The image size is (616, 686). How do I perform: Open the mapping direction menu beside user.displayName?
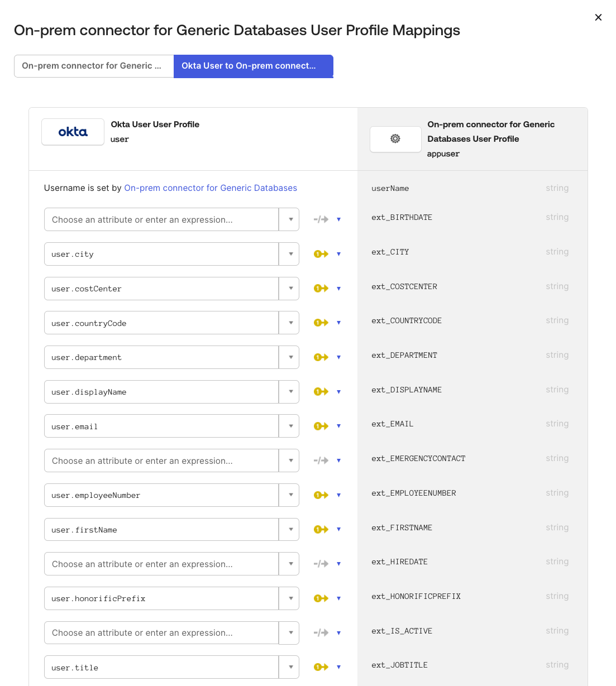pos(339,391)
